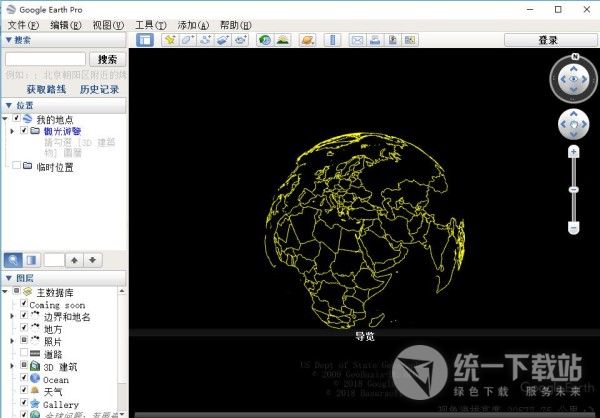Toggle the 照片 photos layer checkbox
This screenshot has width=600, height=418.
tap(24, 340)
